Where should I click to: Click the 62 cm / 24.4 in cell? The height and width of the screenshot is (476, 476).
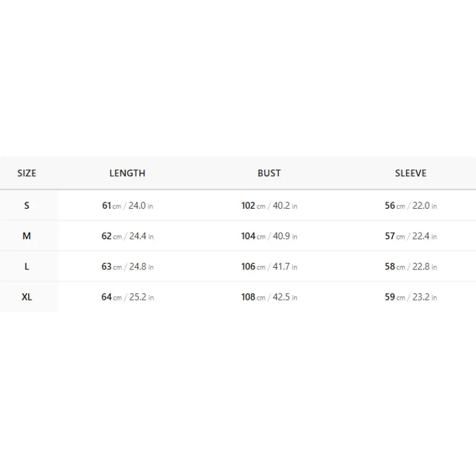[127, 236]
